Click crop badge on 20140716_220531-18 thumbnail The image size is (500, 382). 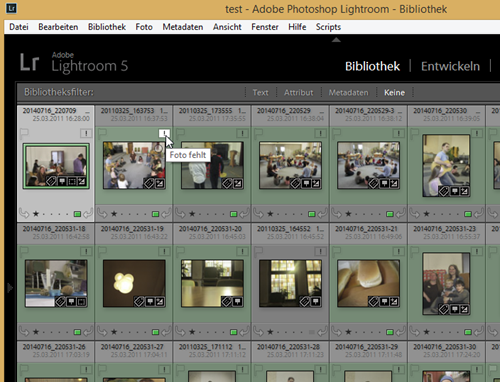(x=82, y=302)
